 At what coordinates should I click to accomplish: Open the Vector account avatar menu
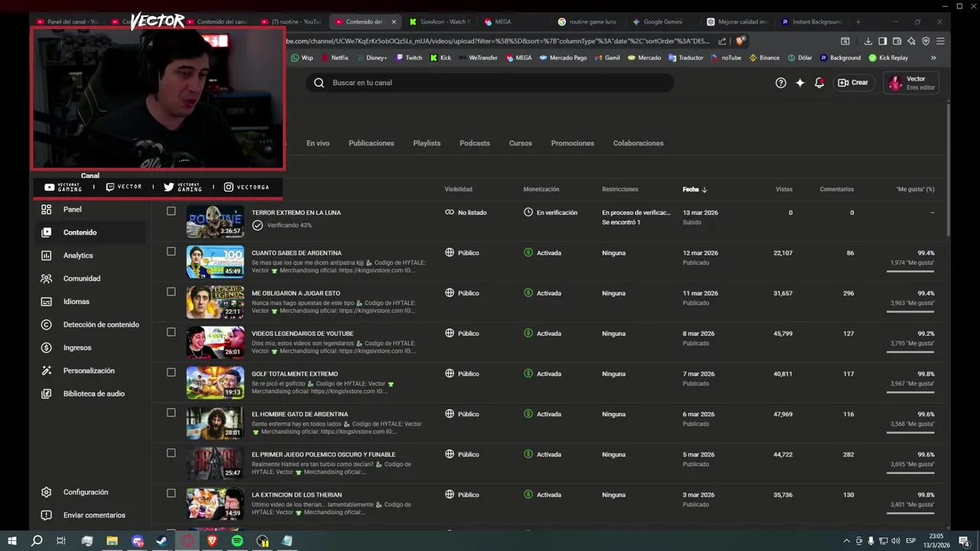[x=895, y=83]
